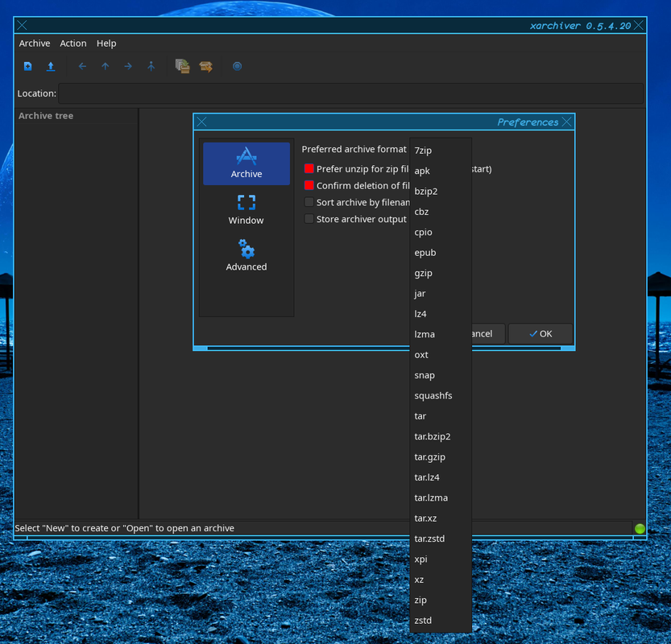Select standalone xz format option

[441, 580]
